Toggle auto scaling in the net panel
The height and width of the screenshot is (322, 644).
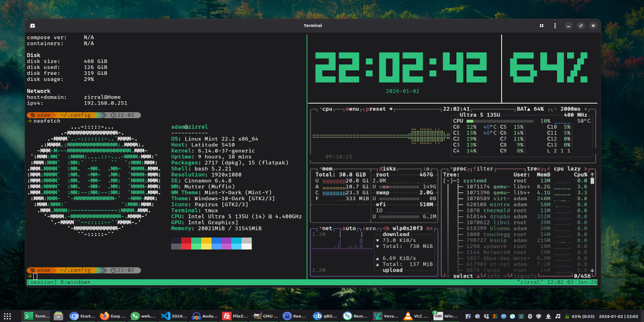(349, 228)
